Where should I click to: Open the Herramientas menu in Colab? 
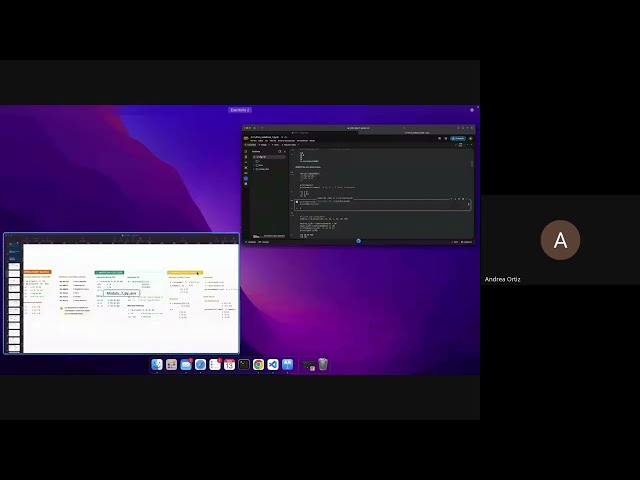303,140
